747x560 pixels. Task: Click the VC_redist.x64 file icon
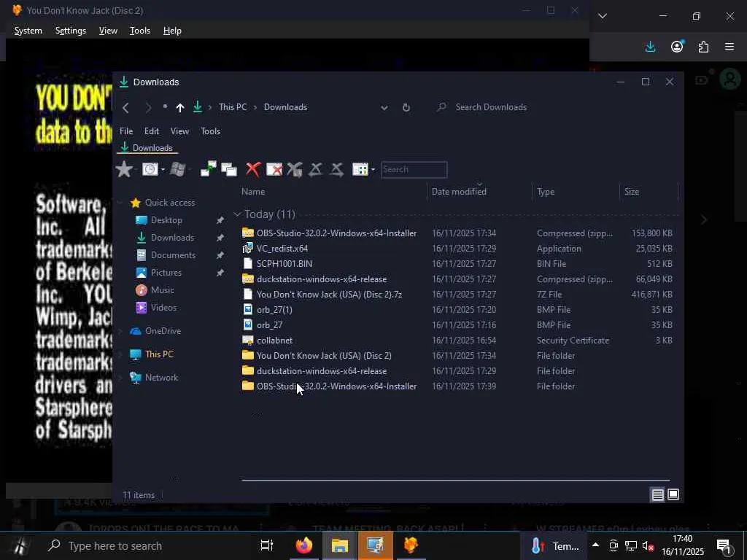[248, 248]
